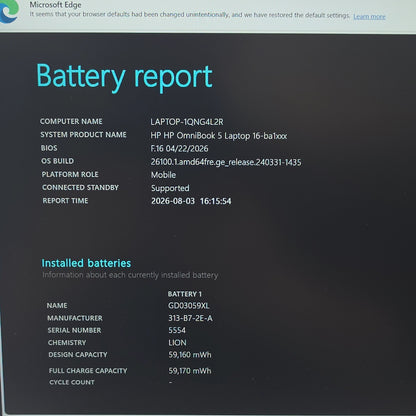Select the computer name LAPTOP-1QNG4L2R
The width and height of the screenshot is (416, 416).
pos(187,122)
